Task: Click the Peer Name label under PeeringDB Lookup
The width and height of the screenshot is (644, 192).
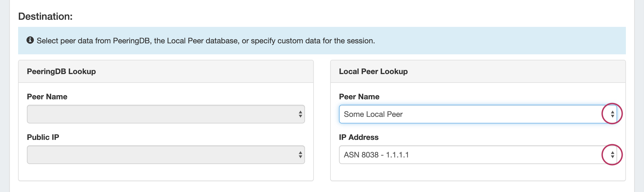Action: (x=47, y=97)
